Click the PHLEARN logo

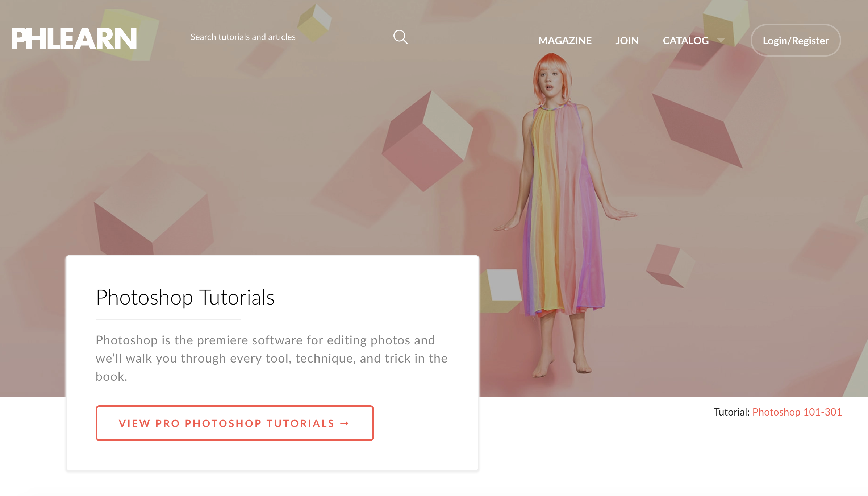[74, 38]
